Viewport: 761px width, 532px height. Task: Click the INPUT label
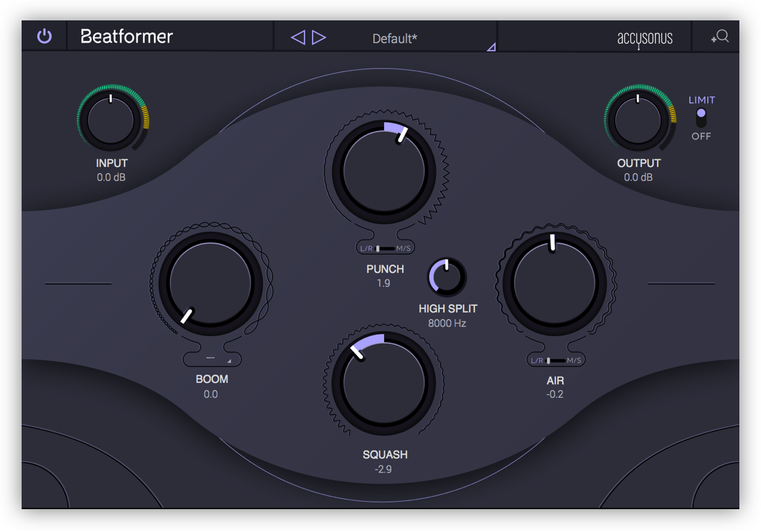(112, 163)
